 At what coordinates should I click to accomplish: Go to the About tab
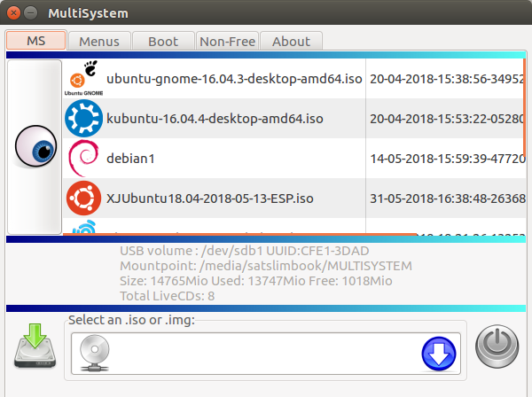(291, 41)
